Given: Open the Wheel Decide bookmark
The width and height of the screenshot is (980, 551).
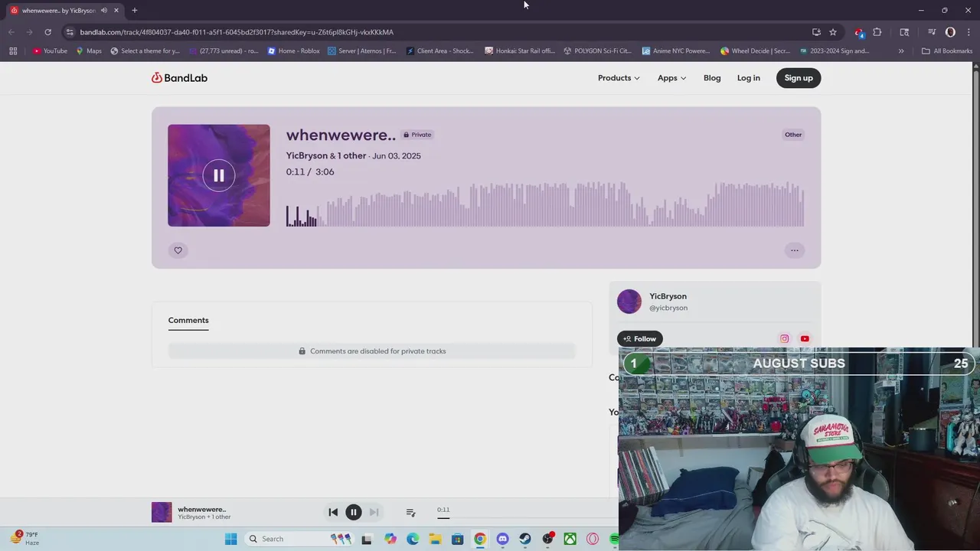Looking at the screenshot, I should (x=755, y=51).
